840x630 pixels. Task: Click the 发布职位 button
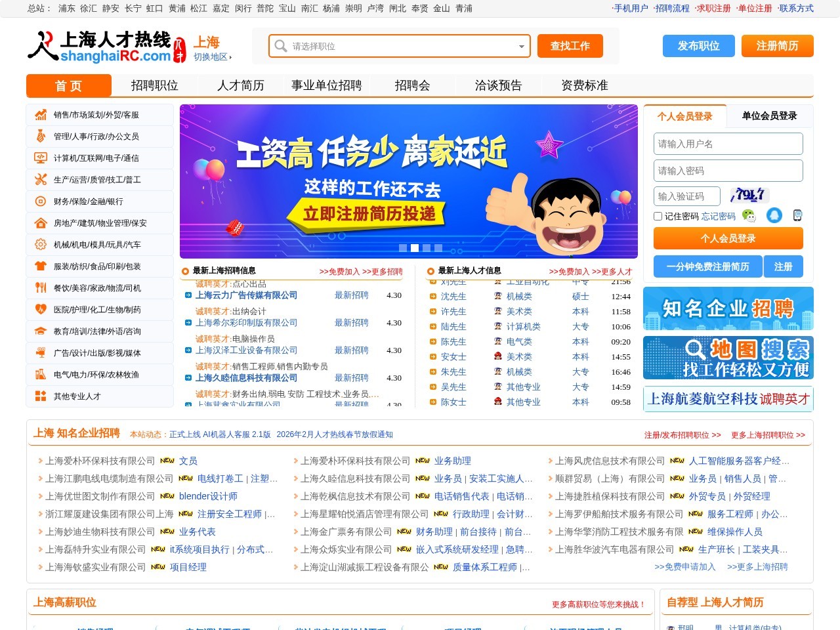[699, 46]
